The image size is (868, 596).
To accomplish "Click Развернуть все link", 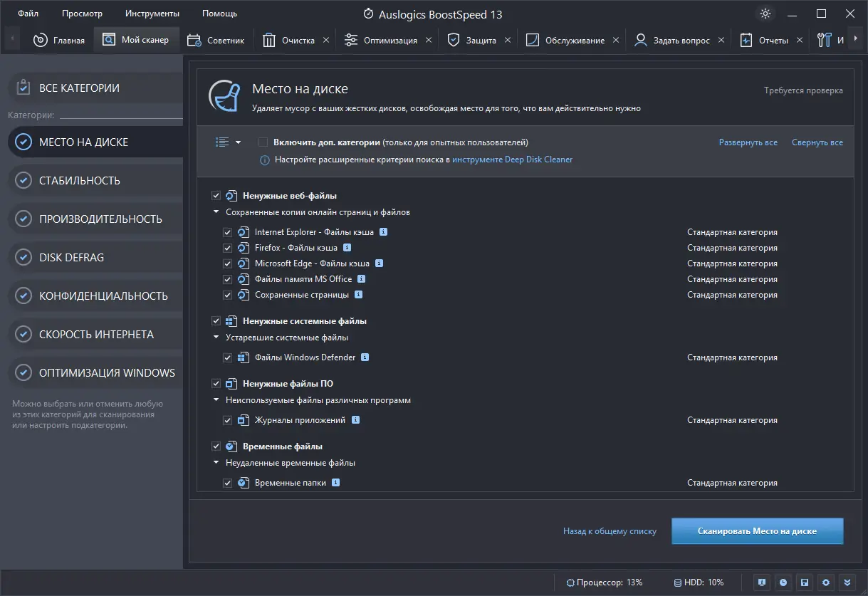I will (748, 142).
